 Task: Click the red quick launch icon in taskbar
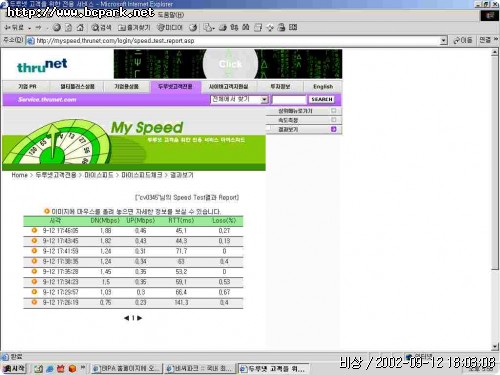pos(61,369)
